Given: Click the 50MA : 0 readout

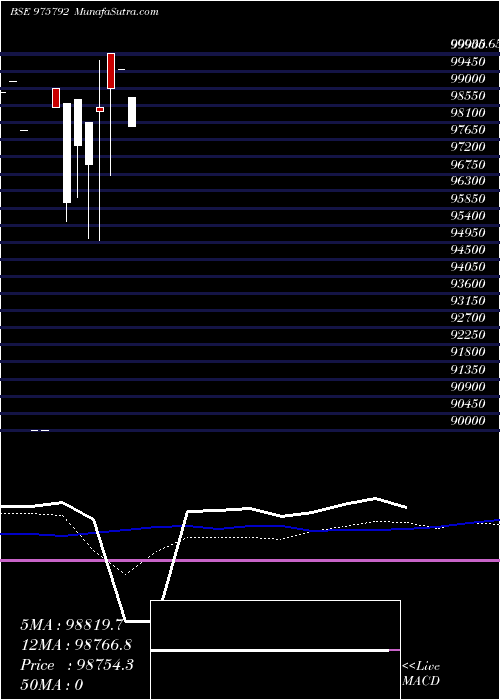Looking at the screenshot, I should (52, 685).
